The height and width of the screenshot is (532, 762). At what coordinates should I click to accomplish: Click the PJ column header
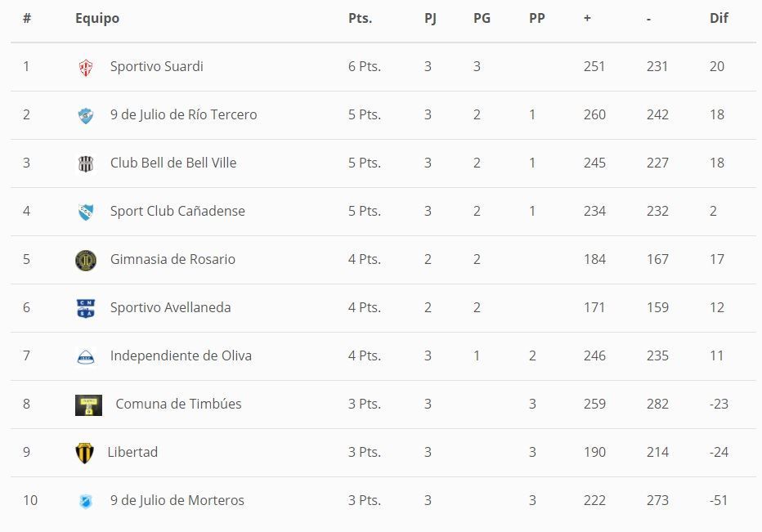point(430,18)
